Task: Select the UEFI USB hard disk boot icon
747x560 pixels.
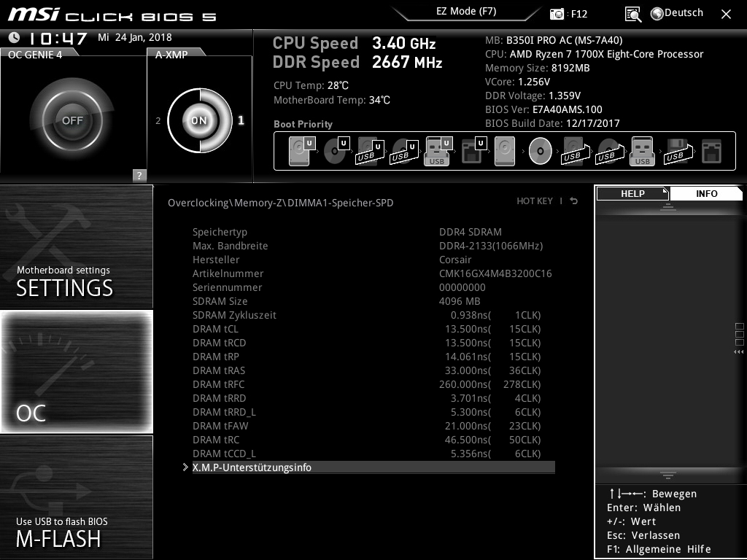Action: [370, 151]
